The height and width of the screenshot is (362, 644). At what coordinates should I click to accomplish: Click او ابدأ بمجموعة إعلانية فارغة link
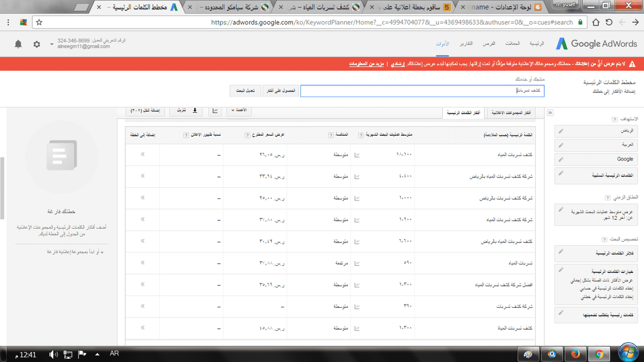tap(75, 252)
